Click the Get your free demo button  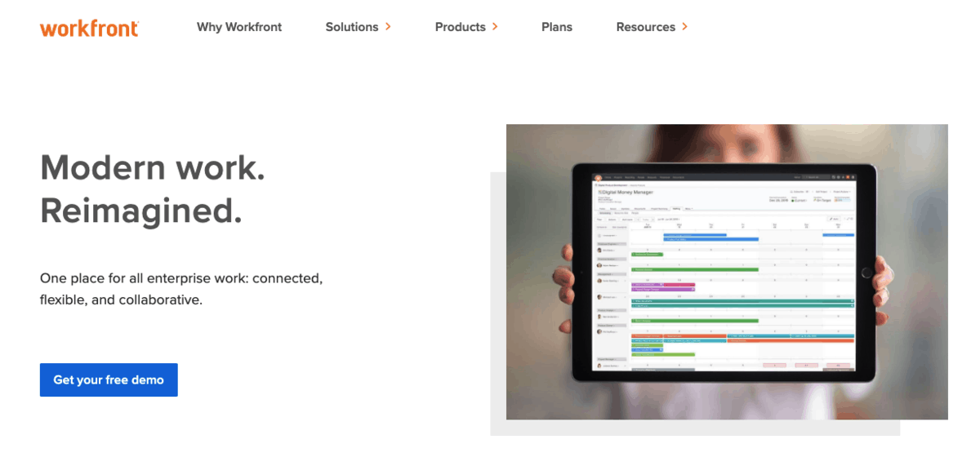[x=109, y=379]
